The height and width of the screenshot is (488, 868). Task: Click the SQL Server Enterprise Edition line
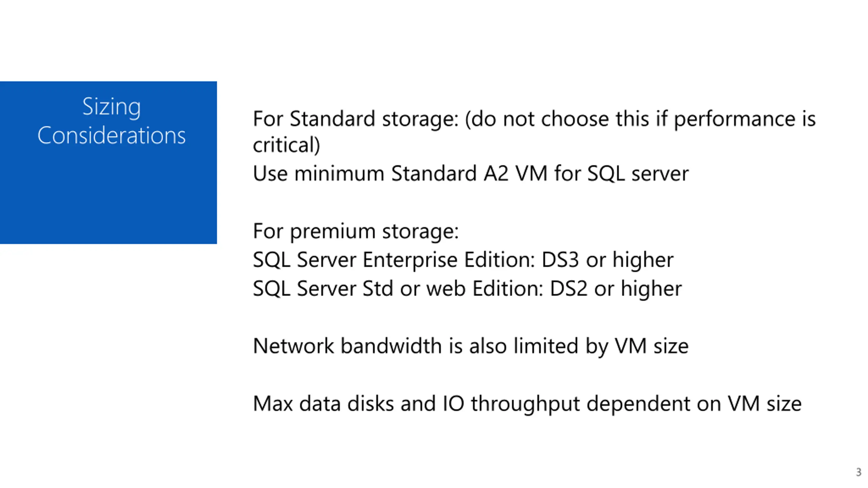click(x=463, y=260)
